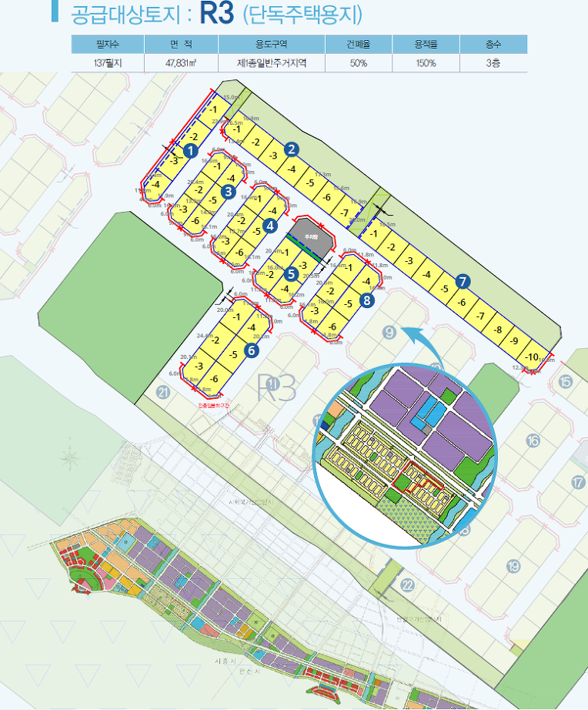Select lot -6 in block 6
The height and width of the screenshot is (710, 588).
pyautogui.click(x=214, y=379)
